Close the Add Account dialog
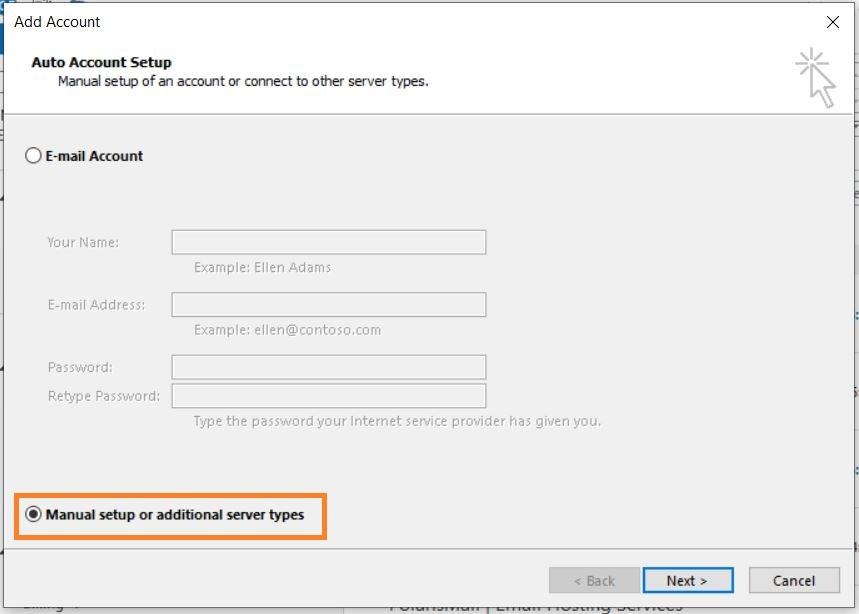This screenshot has height=614, width=859. coord(833,22)
